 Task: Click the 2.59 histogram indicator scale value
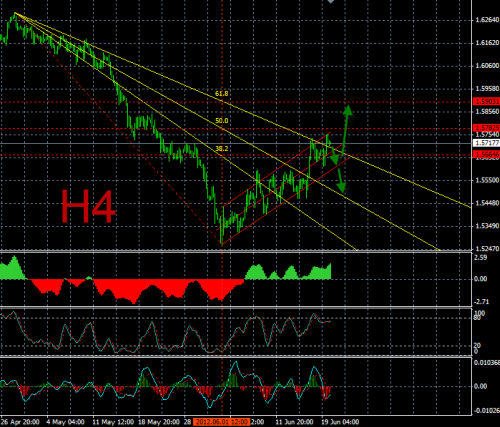coord(481,258)
